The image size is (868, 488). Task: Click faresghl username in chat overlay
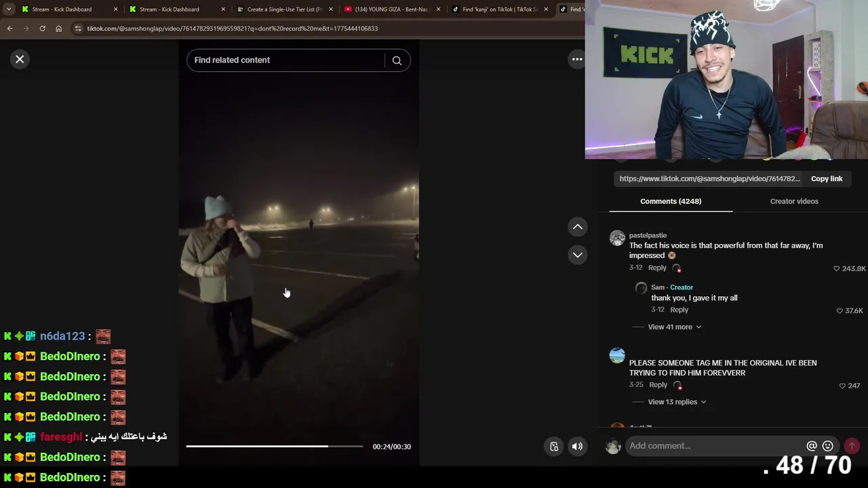(61, 437)
